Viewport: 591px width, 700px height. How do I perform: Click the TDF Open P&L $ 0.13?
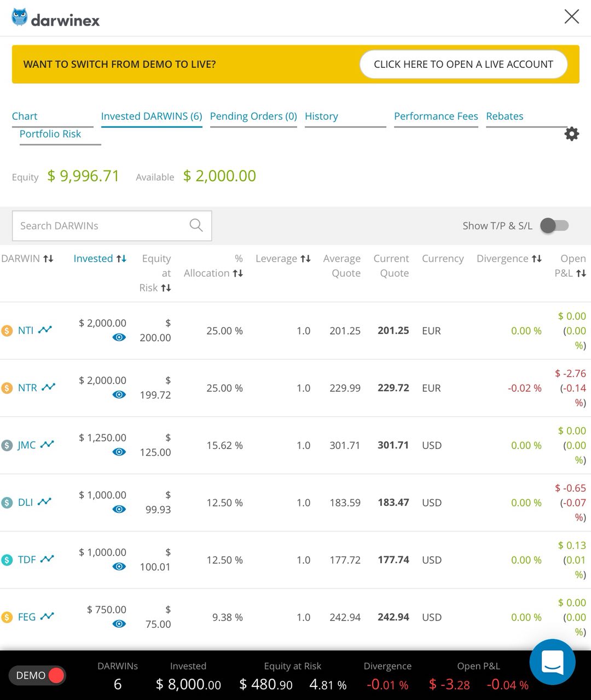[572, 546]
